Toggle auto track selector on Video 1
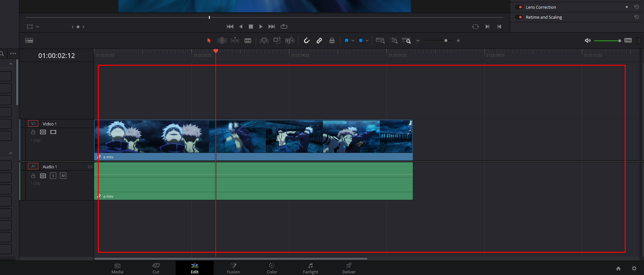Screen dimensions: 644x275 pyautogui.click(x=43, y=132)
